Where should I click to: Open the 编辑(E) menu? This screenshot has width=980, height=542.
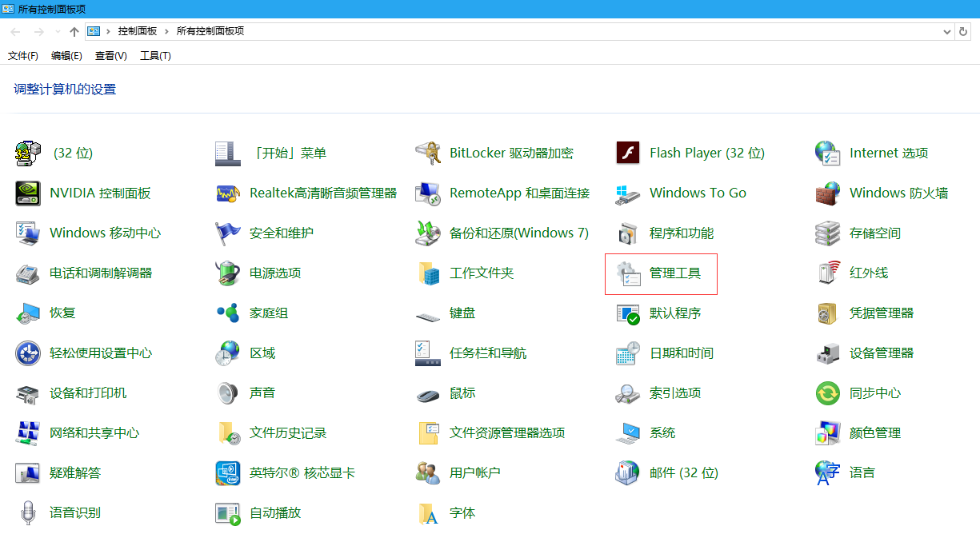point(66,56)
